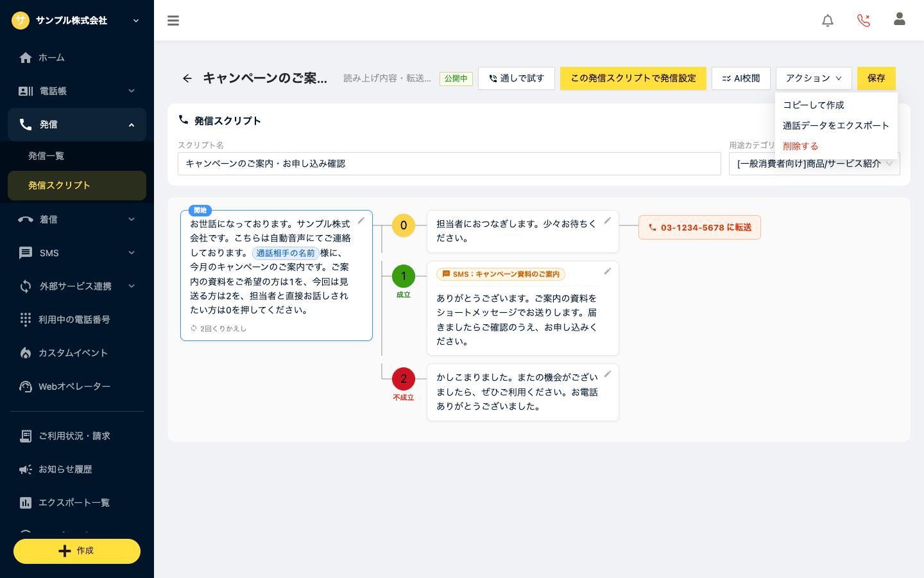Open the アクション dropdown button

(814, 78)
